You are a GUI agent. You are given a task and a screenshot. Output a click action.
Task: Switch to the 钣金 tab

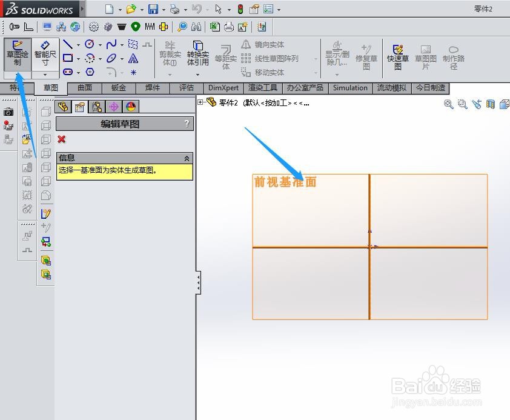[x=119, y=87]
